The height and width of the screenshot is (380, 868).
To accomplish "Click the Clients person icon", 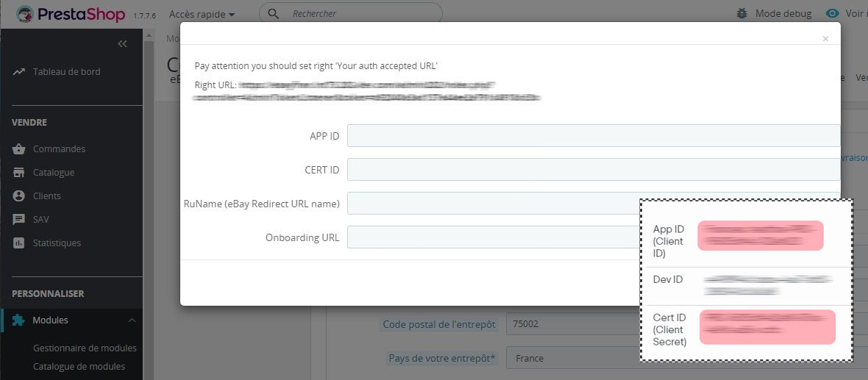I will pos(18,196).
